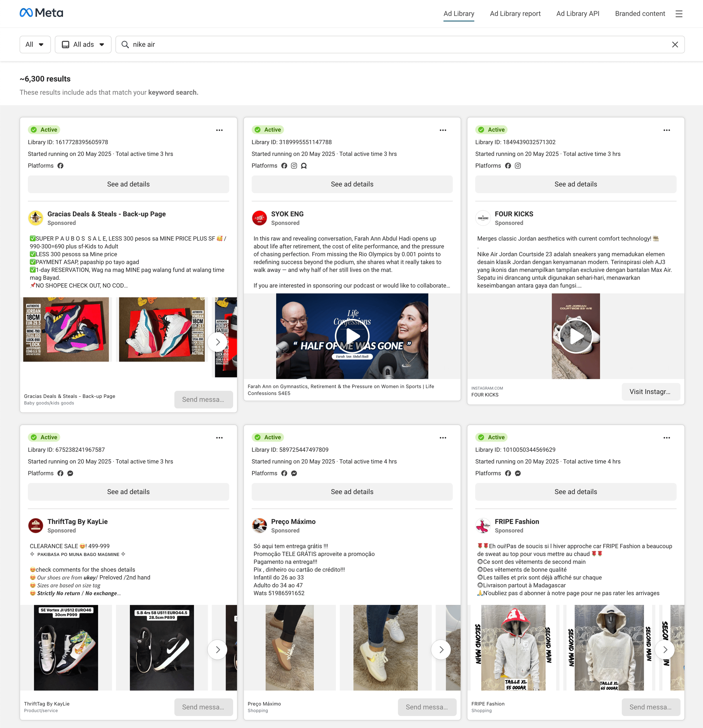Click Visit Instagram button on FOUR KICKS ad
The width and height of the screenshot is (703, 728).
point(651,392)
